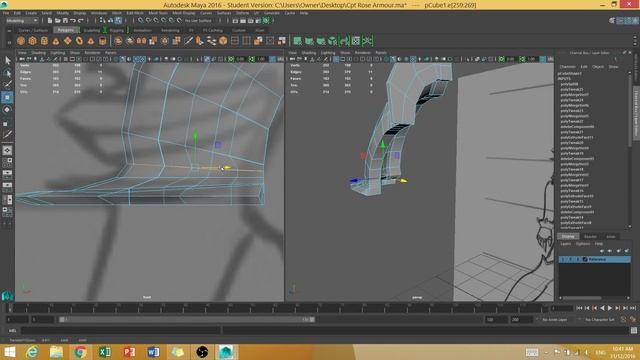Open Panels menu in perspective panel

tap(381, 53)
